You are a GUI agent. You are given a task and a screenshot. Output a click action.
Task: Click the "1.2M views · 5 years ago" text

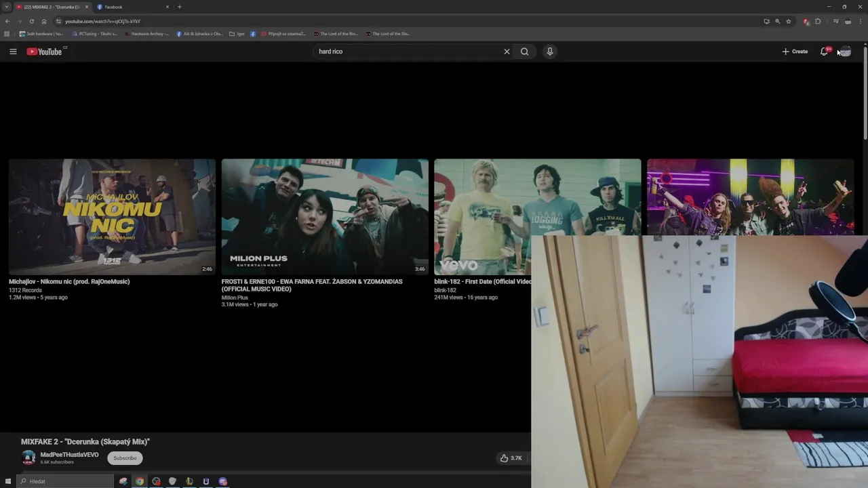tap(38, 298)
